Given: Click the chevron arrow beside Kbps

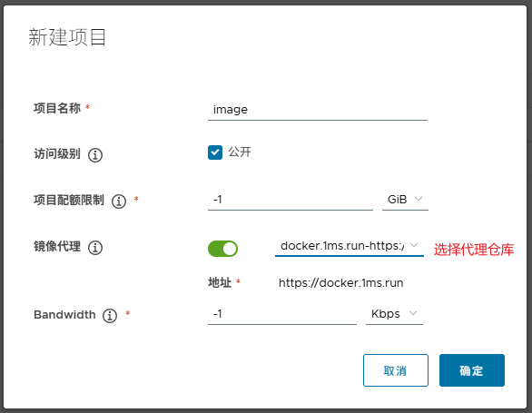Looking at the screenshot, I should pos(413,313).
